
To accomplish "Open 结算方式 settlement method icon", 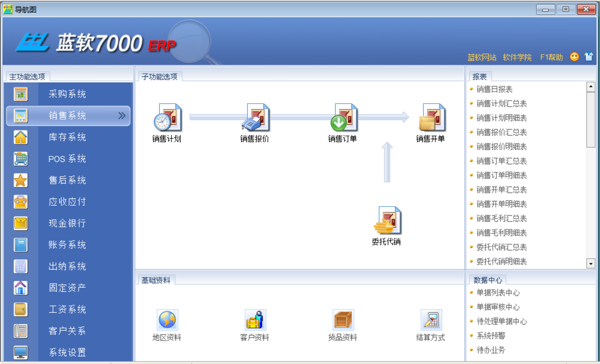I will [x=431, y=320].
